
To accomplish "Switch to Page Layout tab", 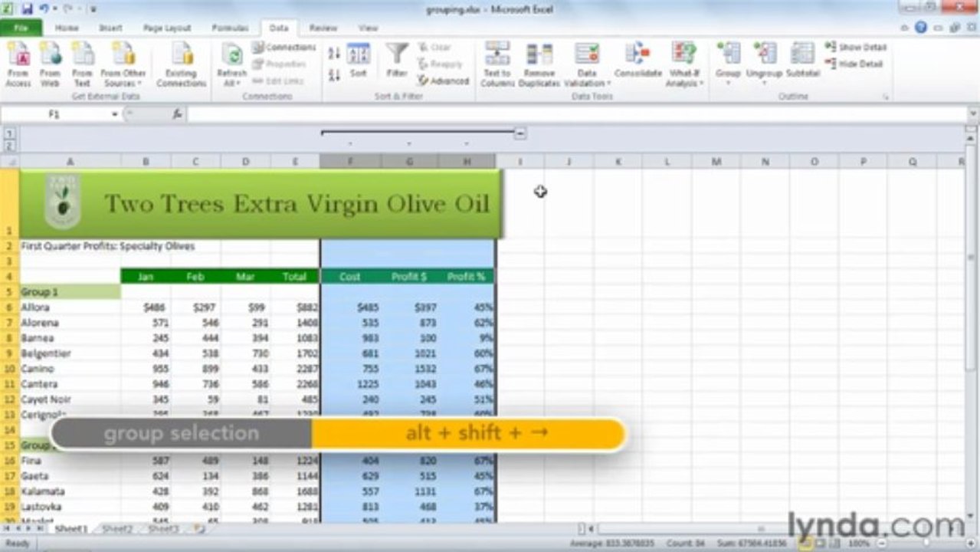I will [x=167, y=28].
